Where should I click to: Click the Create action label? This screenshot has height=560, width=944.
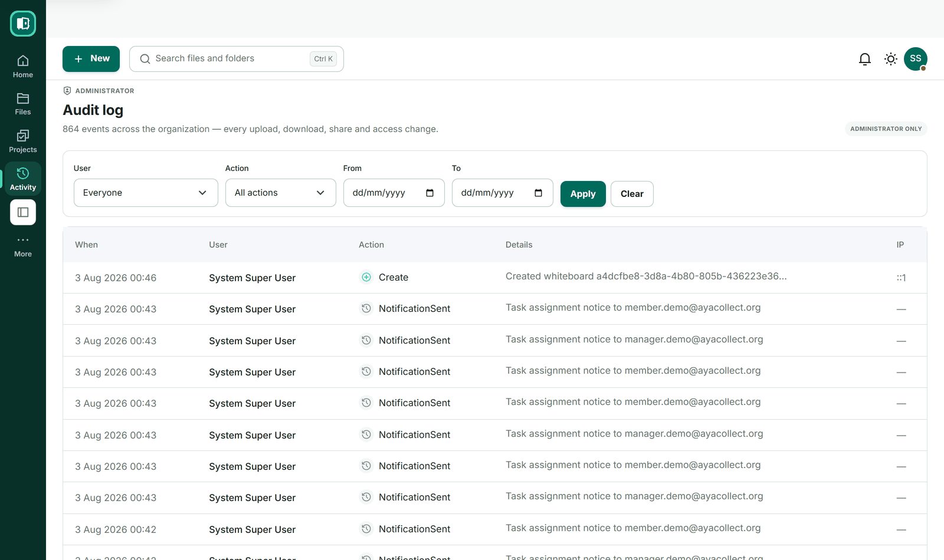coord(394,277)
